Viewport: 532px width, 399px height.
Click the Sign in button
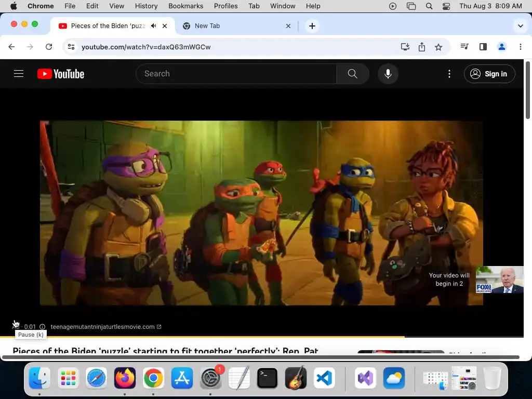(489, 74)
